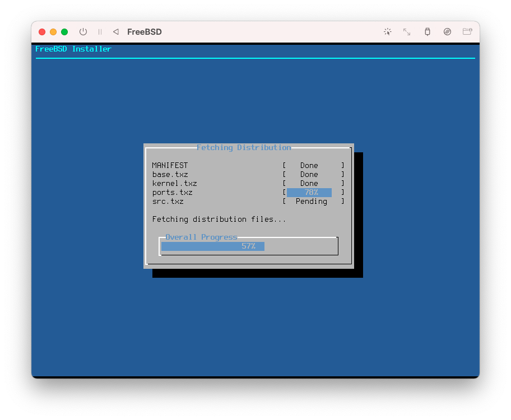
Task: Click the green zoom window button
Action: [x=64, y=31]
